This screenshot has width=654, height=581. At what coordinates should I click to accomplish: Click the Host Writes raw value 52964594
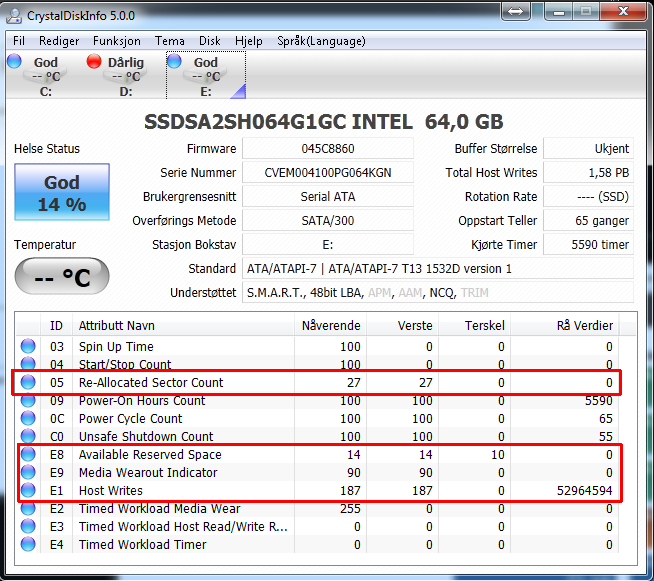point(585,491)
